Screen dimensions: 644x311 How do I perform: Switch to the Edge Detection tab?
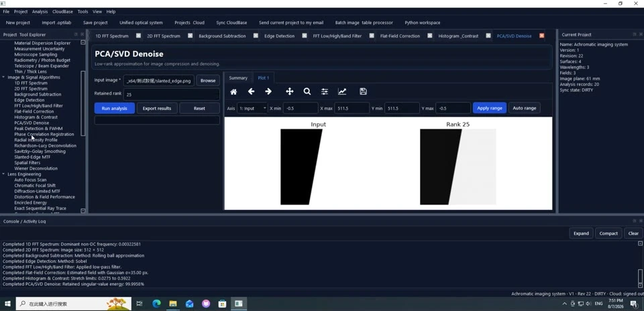pyautogui.click(x=279, y=36)
